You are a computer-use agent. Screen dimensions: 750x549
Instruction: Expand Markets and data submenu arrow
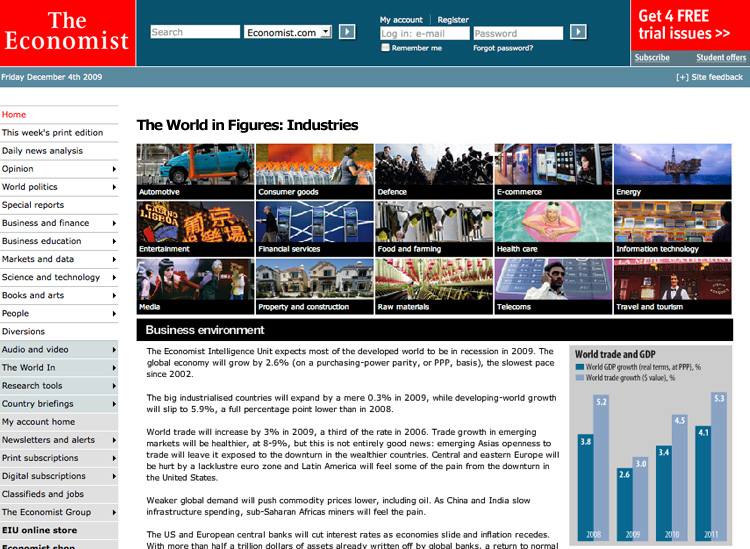pyautogui.click(x=114, y=259)
